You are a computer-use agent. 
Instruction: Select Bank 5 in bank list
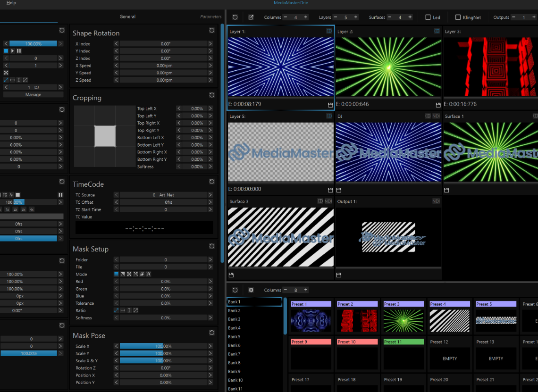(x=254, y=336)
